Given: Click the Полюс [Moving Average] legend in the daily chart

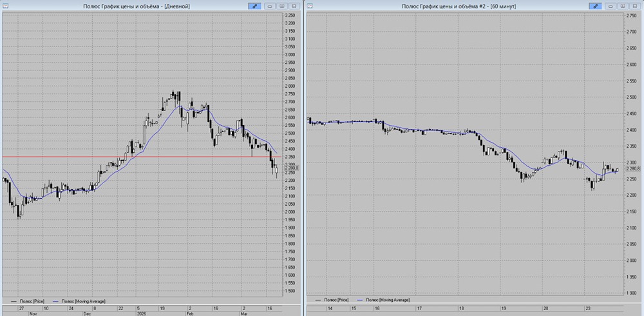Looking at the screenshot, I should (79, 301).
